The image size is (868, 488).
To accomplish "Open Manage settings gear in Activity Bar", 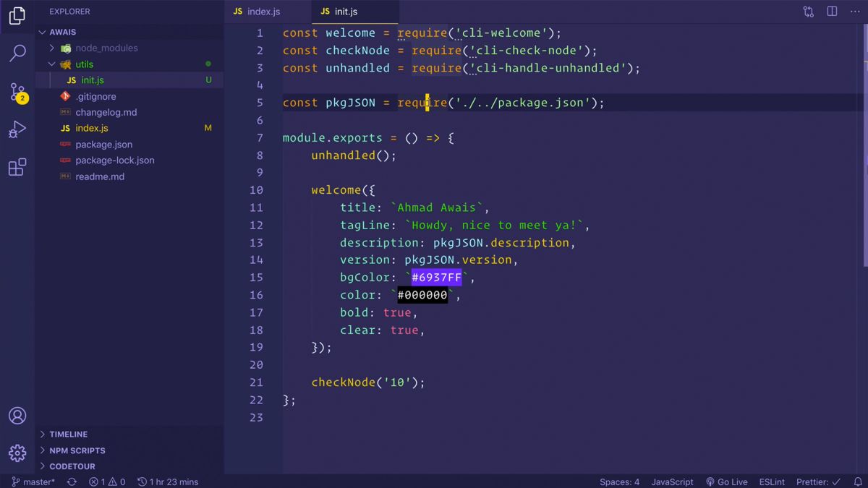I will (17, 453).
